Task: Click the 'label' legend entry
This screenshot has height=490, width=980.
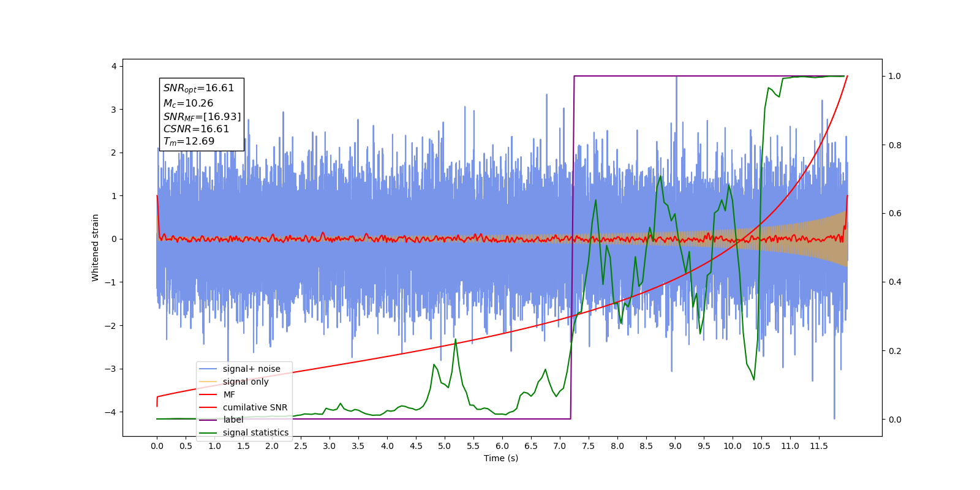Action: coord(222,420)
